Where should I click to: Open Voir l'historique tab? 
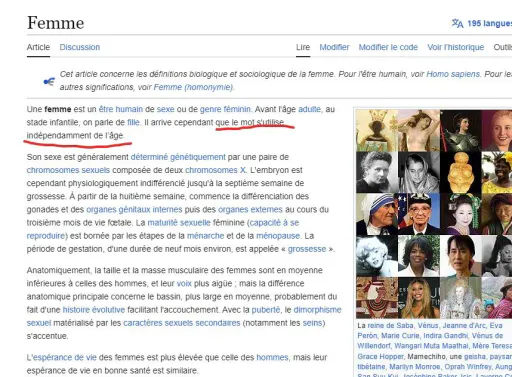(456, 47)
